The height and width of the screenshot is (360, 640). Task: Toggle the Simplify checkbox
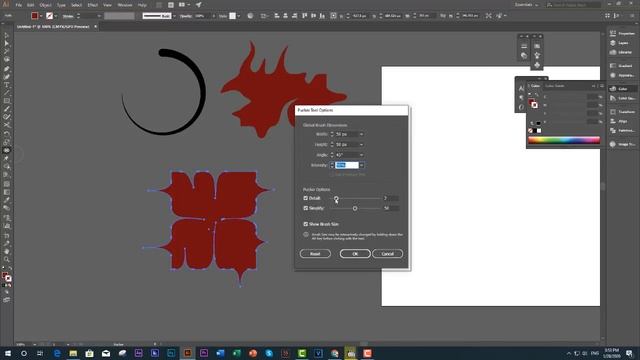tap(305, 208)
